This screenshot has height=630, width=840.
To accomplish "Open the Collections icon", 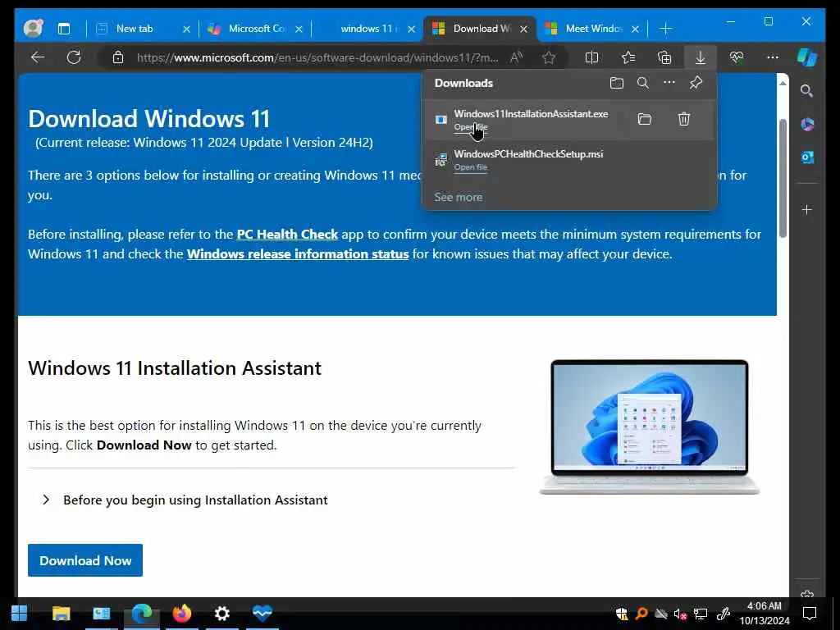I will click(x=664, y=57).
